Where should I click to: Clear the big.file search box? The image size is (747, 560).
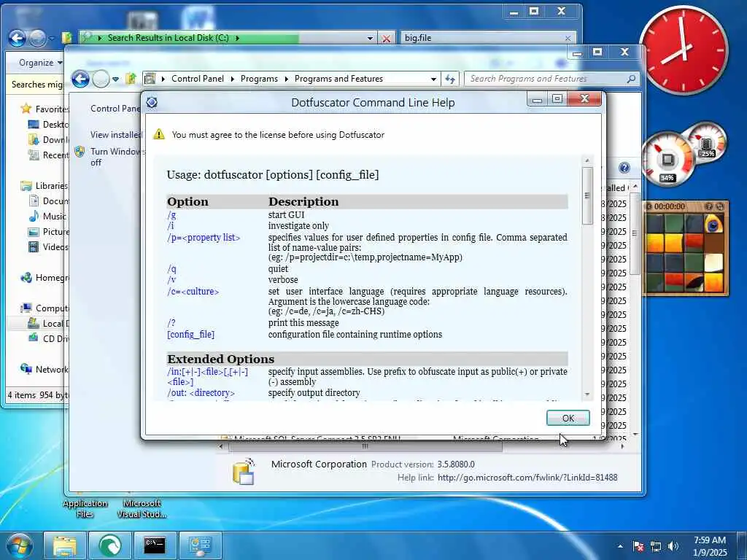tap(568, 38)
